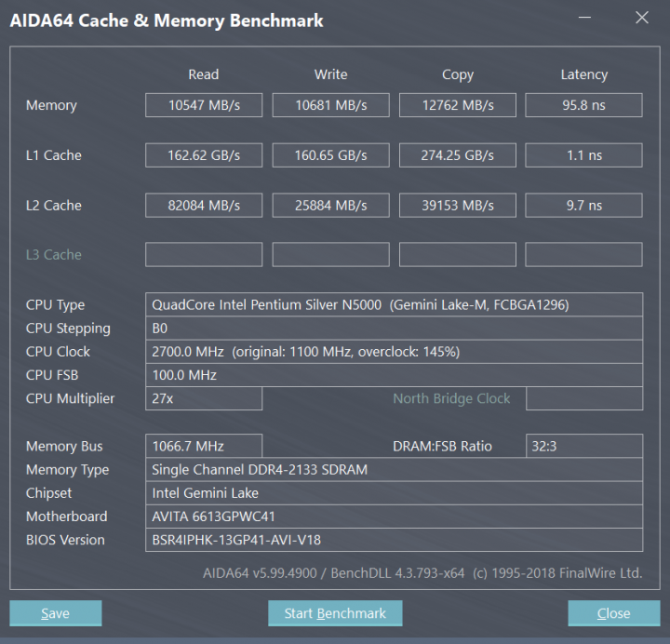Image resolution: width=670 pixels, height=644 pixels.
Task: Click the empty L3 Cache Latency field
Action: point(583,255)
